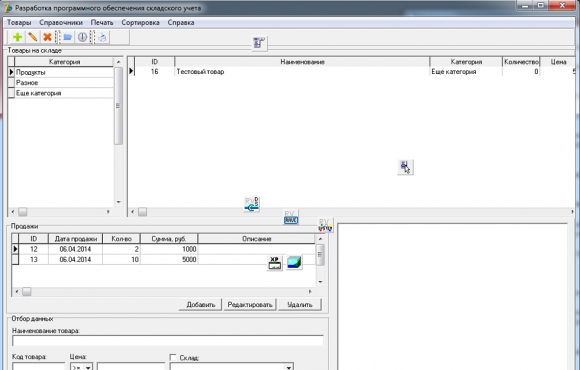Open the Печать menu
The height and width of the screenshot is (370, 580).
(x=102, y=23)
